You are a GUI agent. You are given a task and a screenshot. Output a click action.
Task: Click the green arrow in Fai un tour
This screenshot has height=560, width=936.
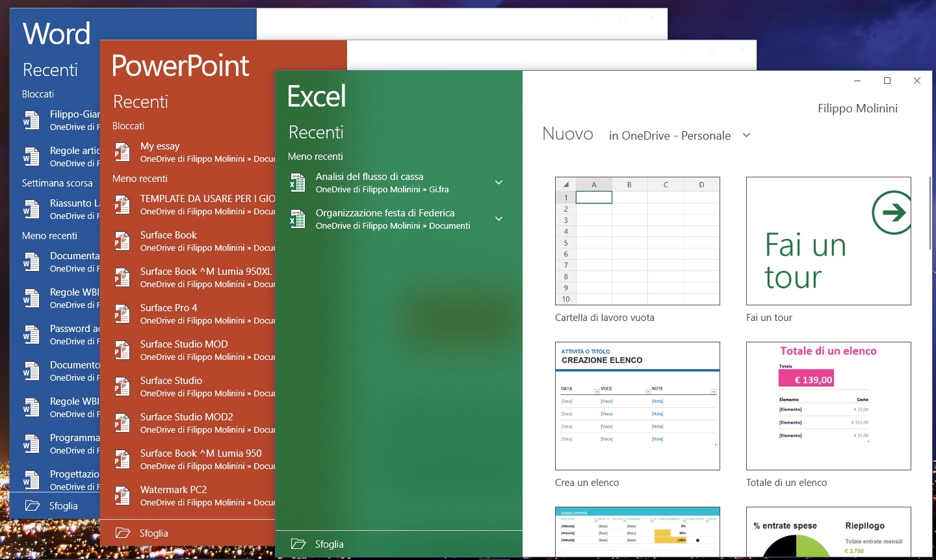892,212
